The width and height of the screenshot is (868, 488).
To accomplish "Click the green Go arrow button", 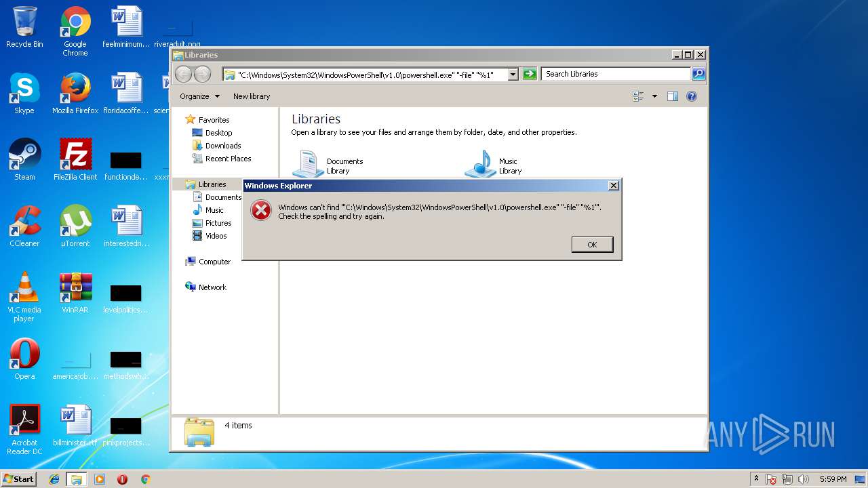I will [x=530, y=75].
